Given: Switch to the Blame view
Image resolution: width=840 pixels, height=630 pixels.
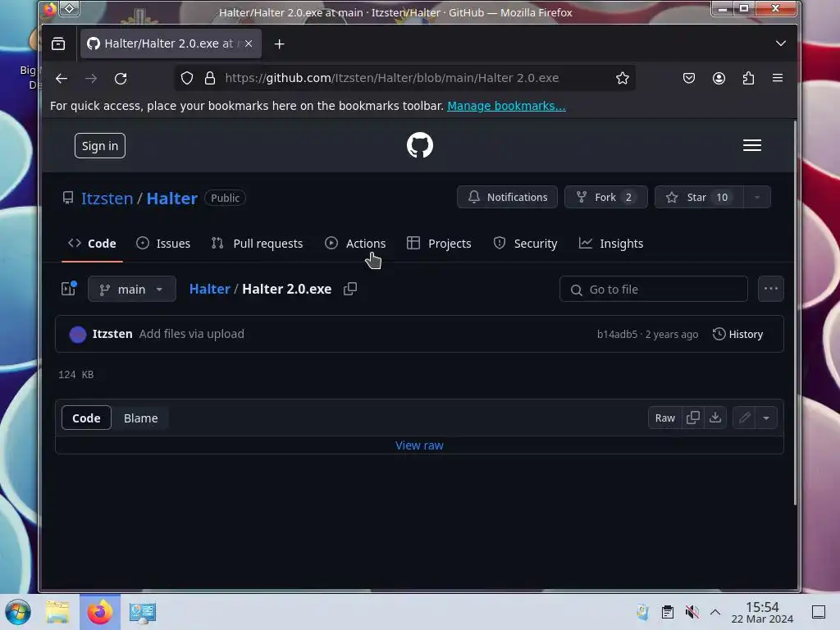Looking at the screenshot, I should (140, 418).
